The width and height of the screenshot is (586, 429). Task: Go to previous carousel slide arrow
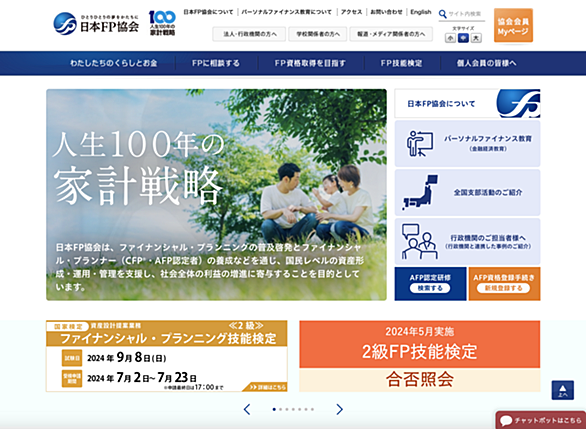(x=247, y=409)
